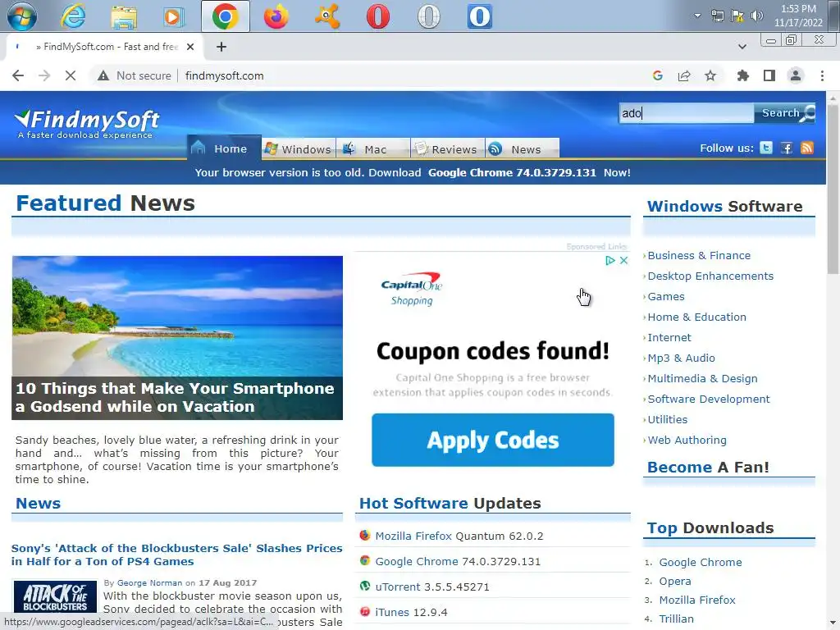Screen dimensions: 840x630
Task: Open the Mac navigation tab
Action: point(373,148)
